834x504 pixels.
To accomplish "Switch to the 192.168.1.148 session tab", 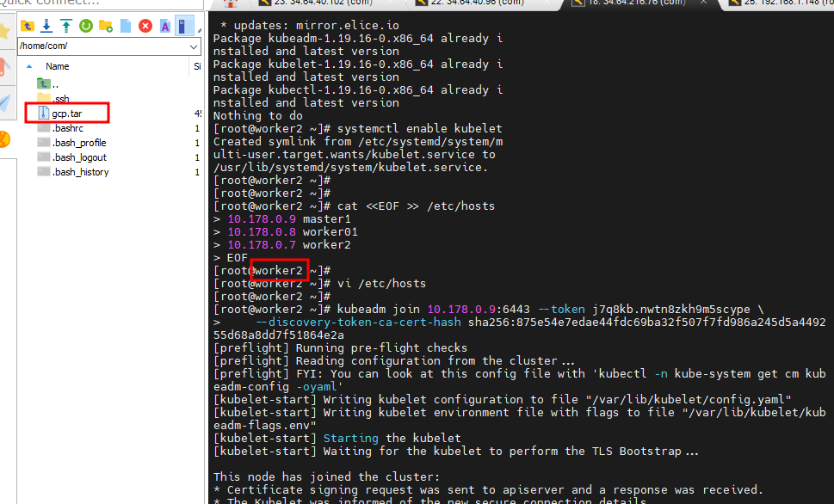I will point(781,3).
